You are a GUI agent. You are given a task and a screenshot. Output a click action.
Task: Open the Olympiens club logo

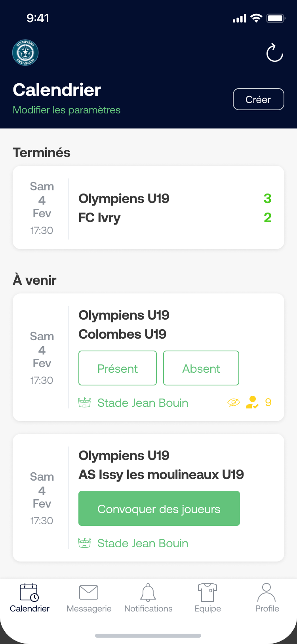(x=25, y=52)
